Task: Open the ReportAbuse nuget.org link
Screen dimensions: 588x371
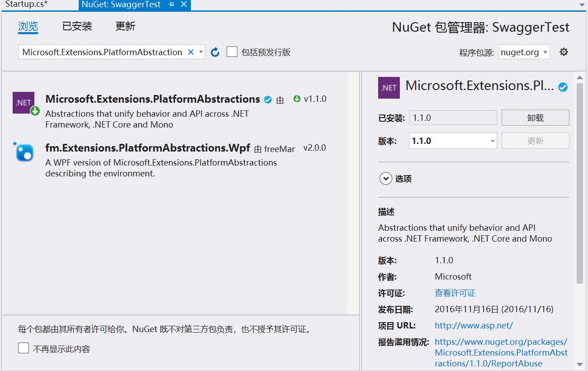Action: (x=501, y=353)
